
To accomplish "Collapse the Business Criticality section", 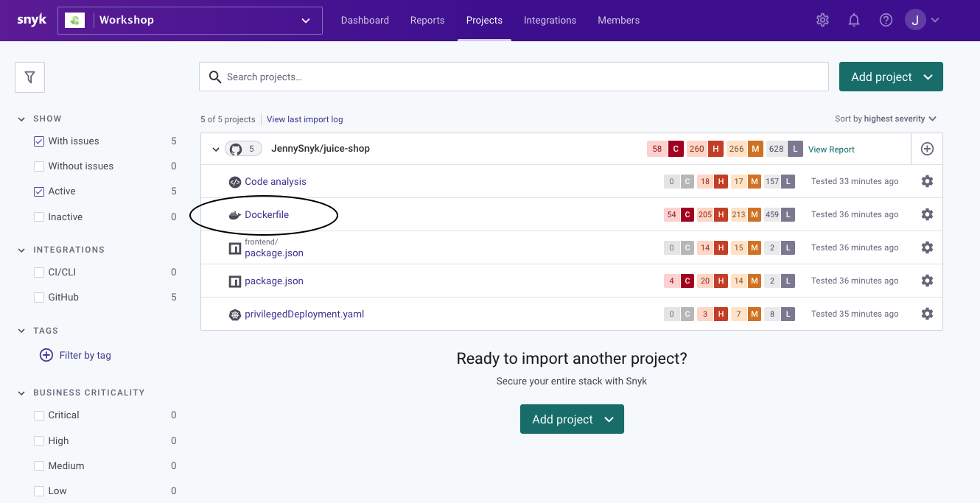I will (x=21, y=393).
